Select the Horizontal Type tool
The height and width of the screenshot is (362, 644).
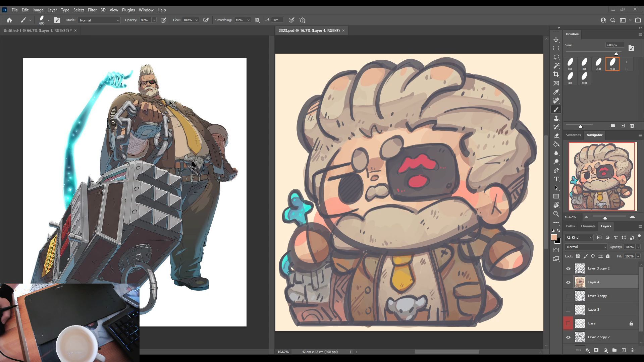coord(556,179)
